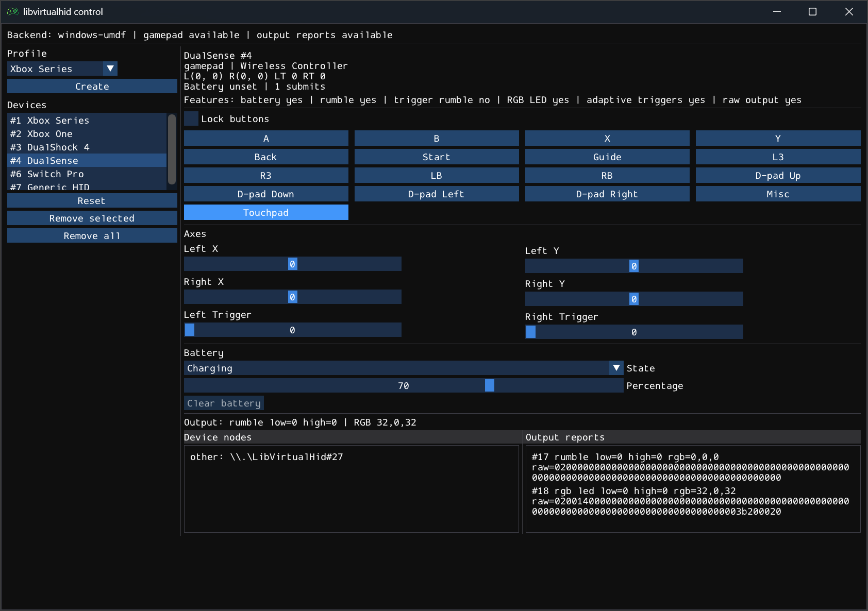Click the D-pad Left button
Image resolution: width=868 pixels, height=611 pixels.
[x=437, y=194]
